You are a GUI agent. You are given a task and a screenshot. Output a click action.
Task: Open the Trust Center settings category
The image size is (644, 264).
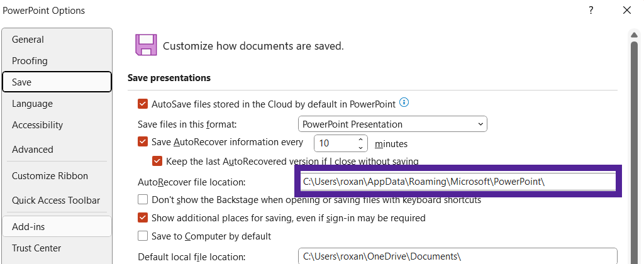pyautogui.click(x=36, y=248)
